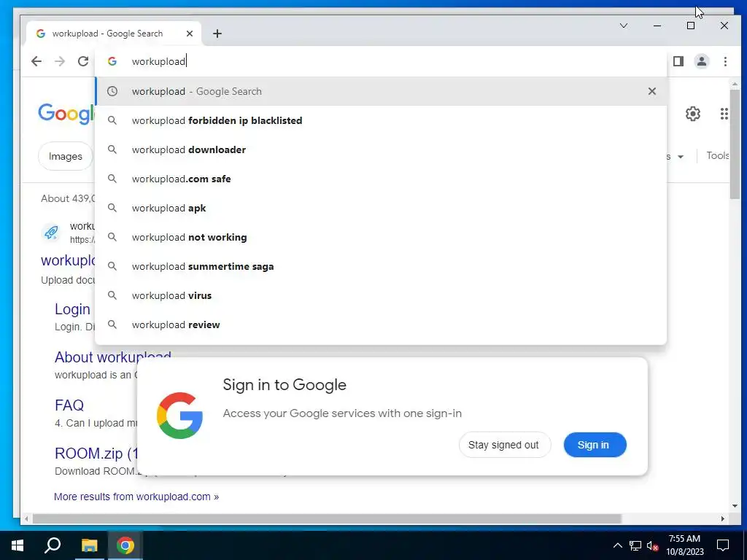Viewport: 747px width, 560px height.
Task: Open the network tray icon
Action: point(635,545)
